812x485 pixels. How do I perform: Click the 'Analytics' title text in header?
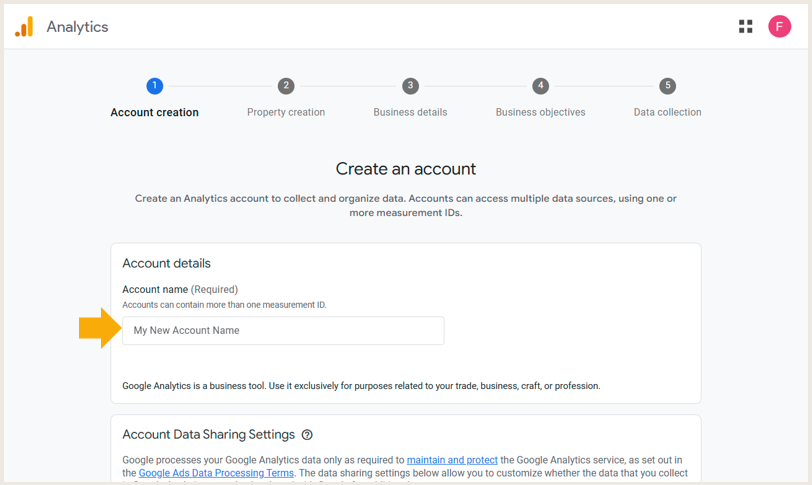click(77, 27)
